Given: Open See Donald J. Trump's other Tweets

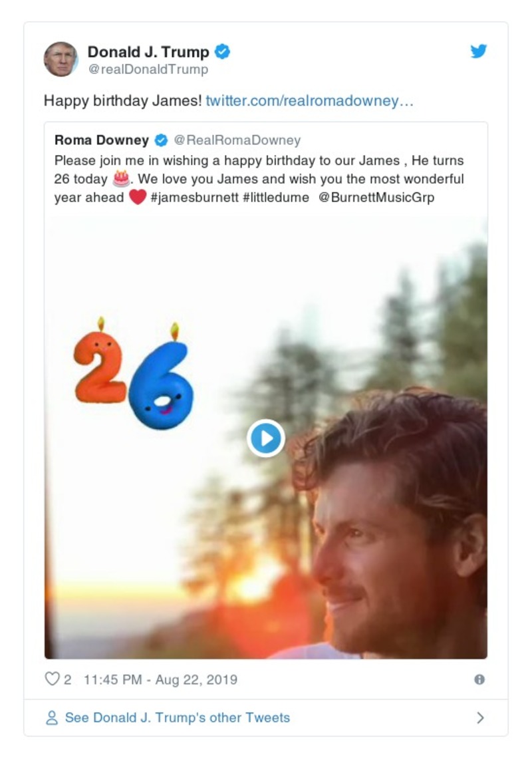Looking at the screenshot, I should click(177, 718).
